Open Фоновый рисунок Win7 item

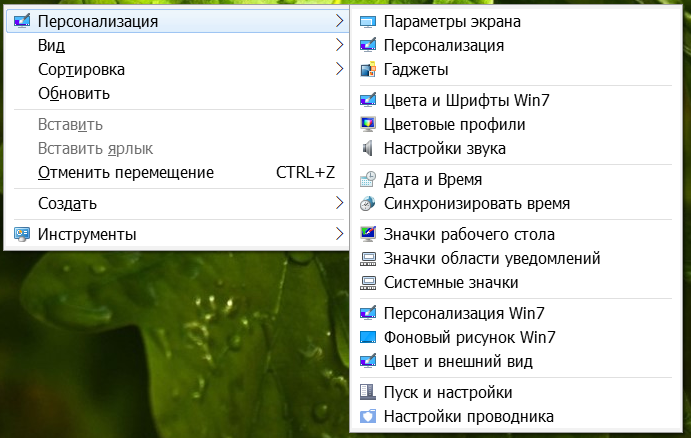(469, 337)
